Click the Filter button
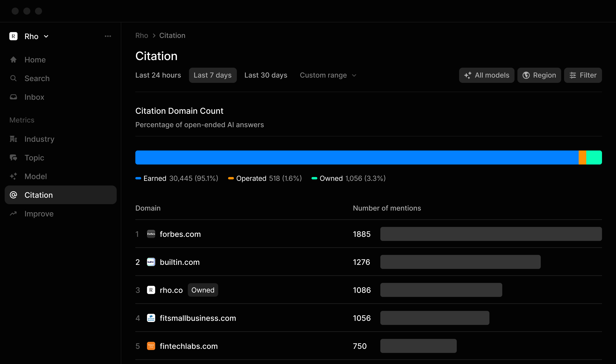The width and height of the screenshot is (616, 364). click(x=584, y=75)
